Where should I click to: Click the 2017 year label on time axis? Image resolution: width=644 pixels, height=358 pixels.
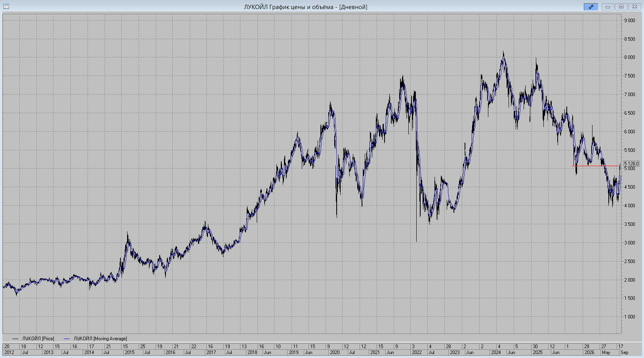pyautogui.click(x=211, y=352)
